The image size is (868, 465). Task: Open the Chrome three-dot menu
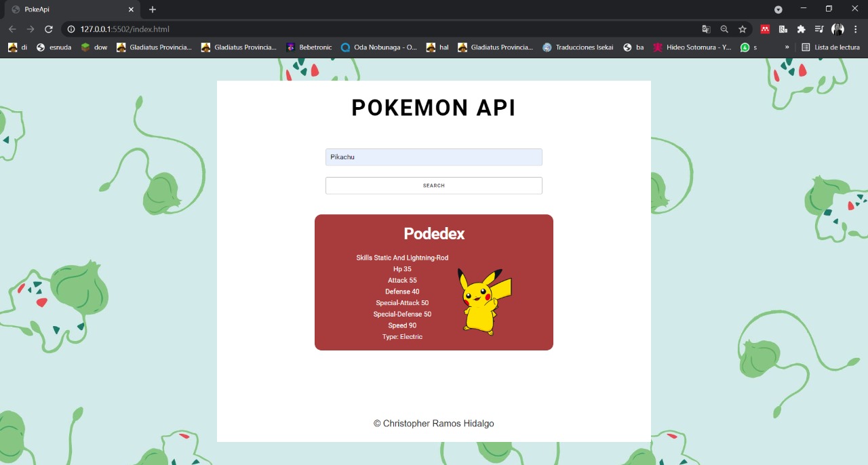(x=856, y=29)
